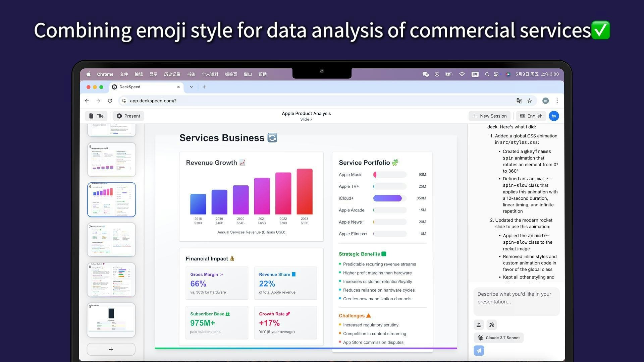Go back with browser back arrow
The width and height of the screenshot is (644, 362).
(87, 101)
